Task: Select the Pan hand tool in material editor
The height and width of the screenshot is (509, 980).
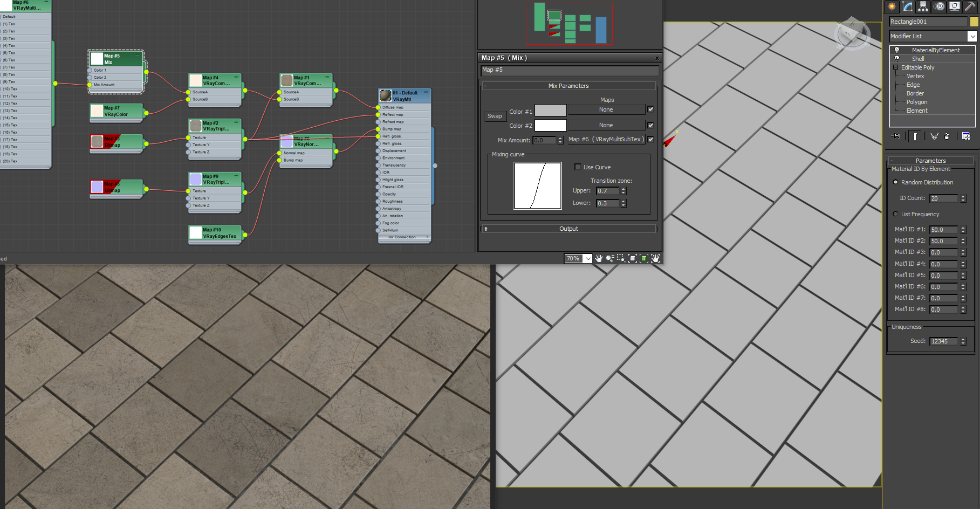Action: click(599, 258)
